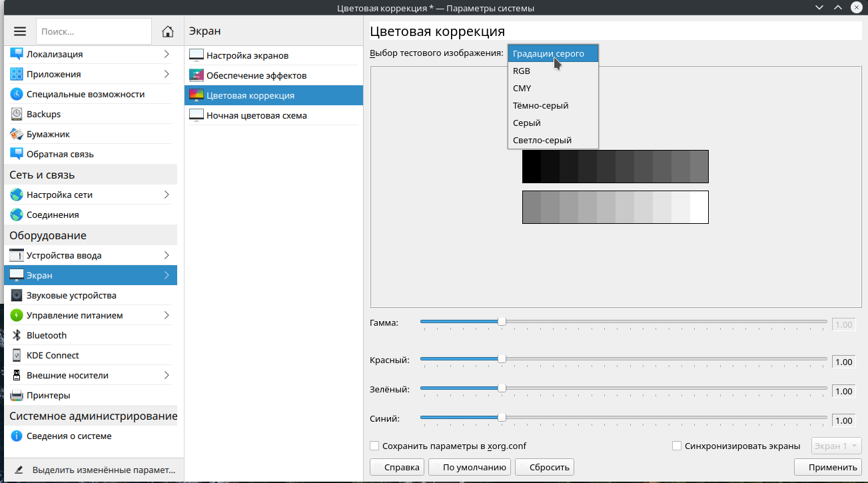868x483 pixels.
Task: Click the Экран row chevron arrow
Action: coord(167,275)
